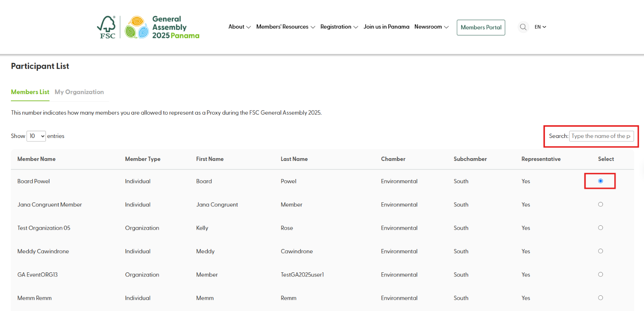Image resolution: width=644 pixels, height=311 pixels.
Task: Click the Test Organization 05 name cell
Action: [x=44, y=228]
